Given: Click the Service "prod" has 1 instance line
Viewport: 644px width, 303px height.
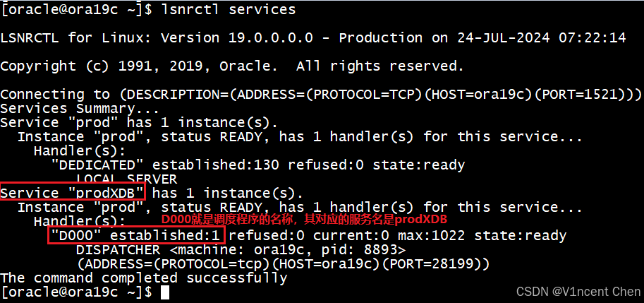Looking at the screenshot, I should 139,122.
